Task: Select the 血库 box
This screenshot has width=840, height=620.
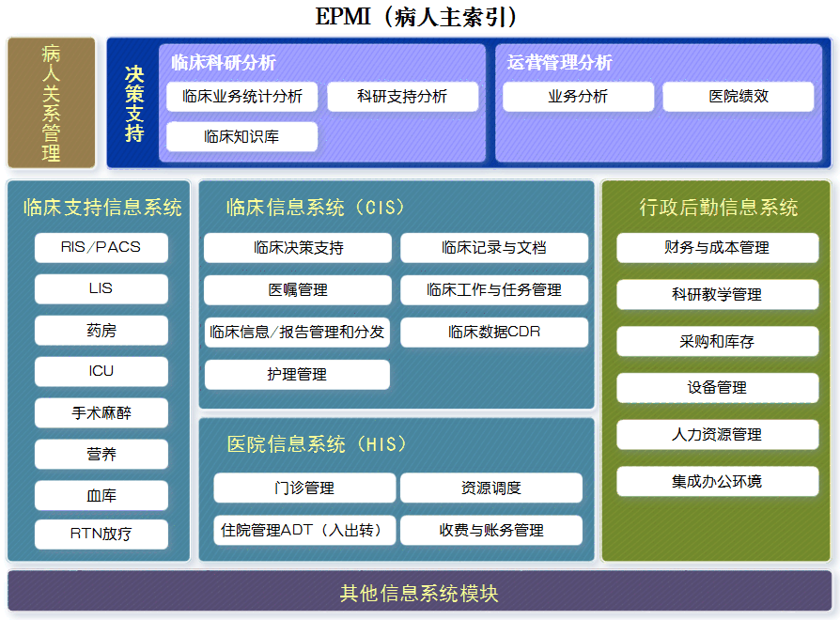Action: point(101,495)
